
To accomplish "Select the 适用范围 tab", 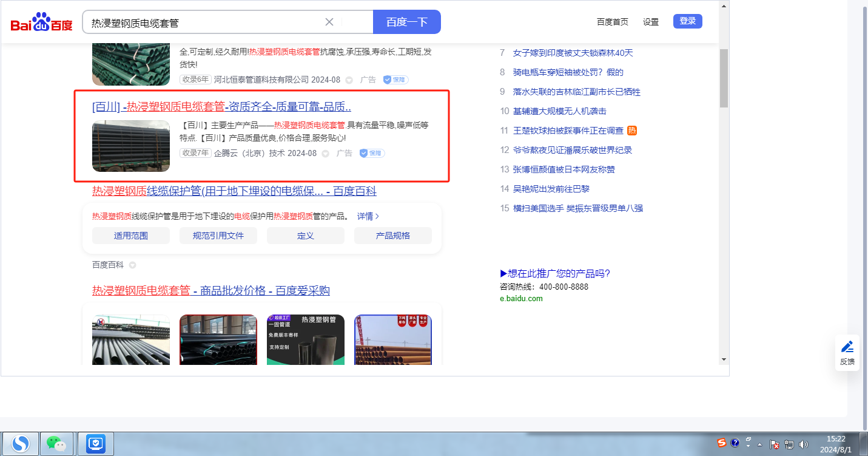I will click(x=131, y=236).
